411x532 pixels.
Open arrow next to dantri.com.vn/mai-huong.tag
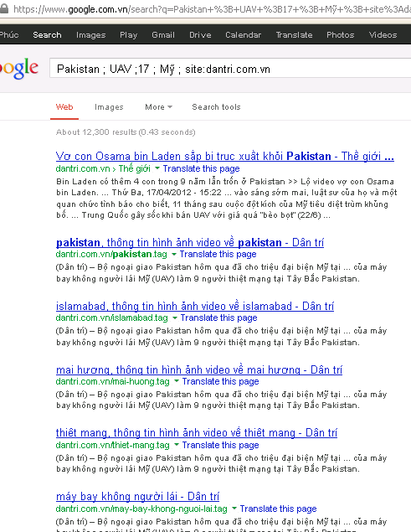pos(177,381)
